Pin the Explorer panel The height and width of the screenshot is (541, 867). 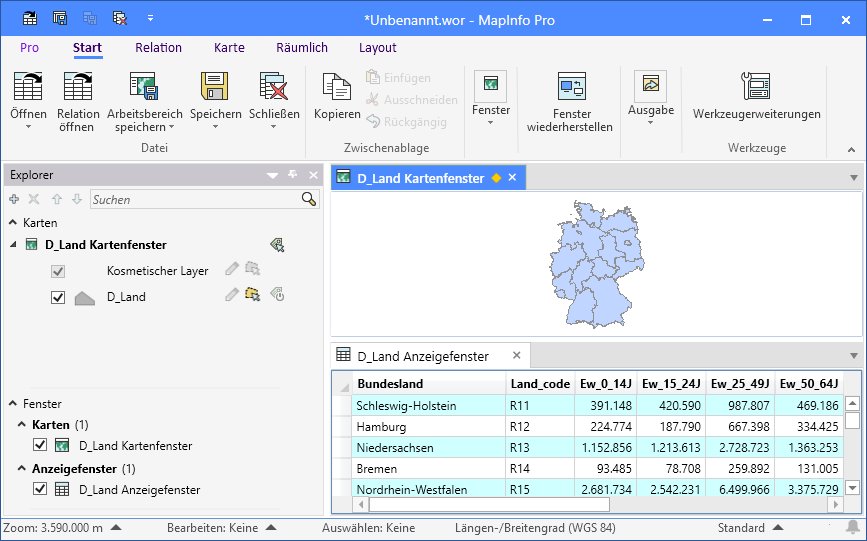(293, 175)
